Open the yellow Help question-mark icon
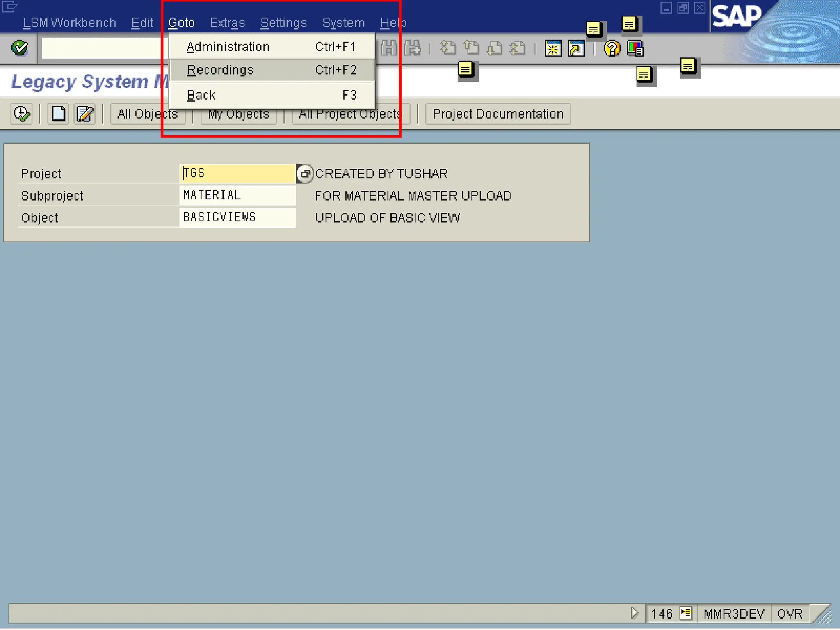The height and width of the screenshot is (630, 840). [x=612, y=49]
